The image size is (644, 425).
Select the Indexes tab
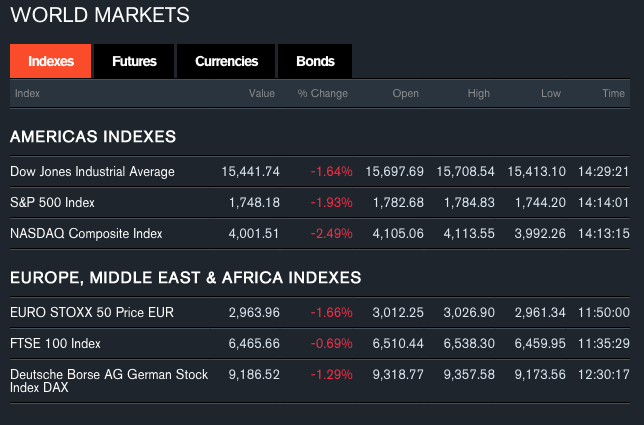(x=51, y=61)
